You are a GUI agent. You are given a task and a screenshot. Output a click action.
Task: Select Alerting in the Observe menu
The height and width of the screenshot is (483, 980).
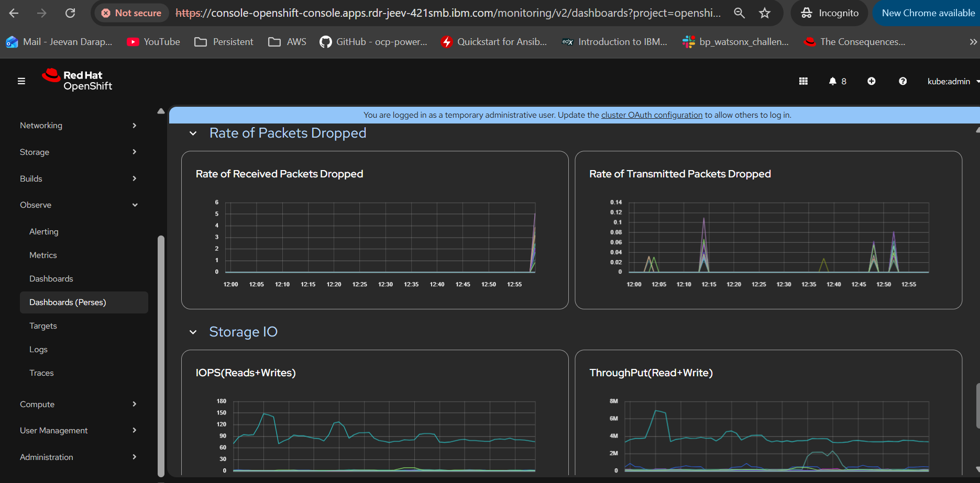(44, 232)
